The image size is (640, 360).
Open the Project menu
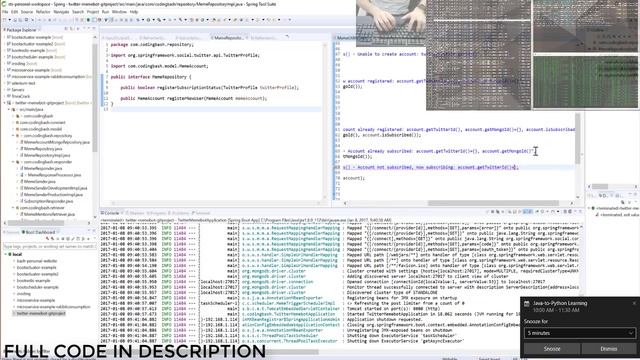[x=93, y=12]
